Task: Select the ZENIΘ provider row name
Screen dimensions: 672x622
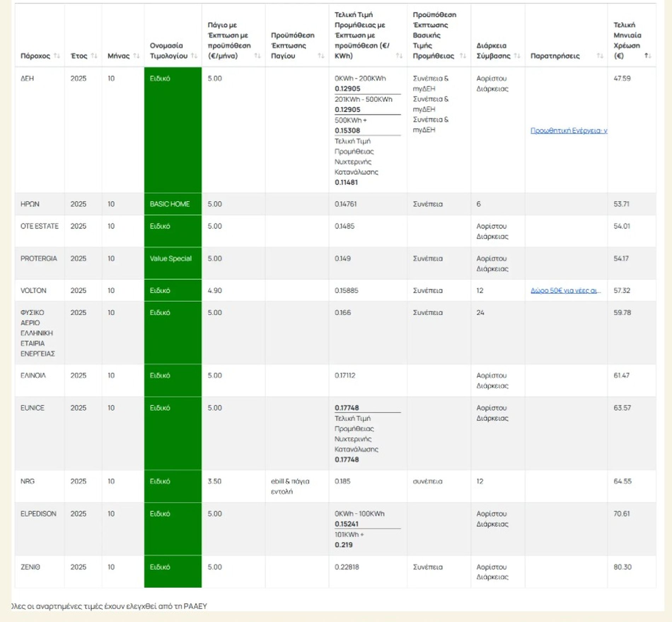Action: (x=30, y=567)
